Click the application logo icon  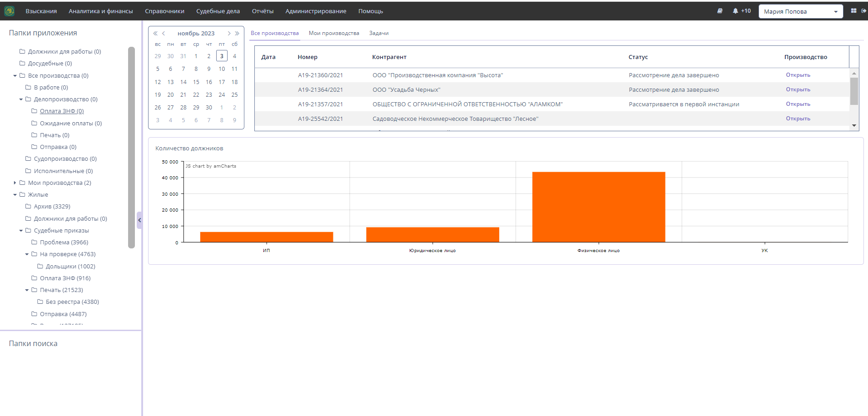9,11
